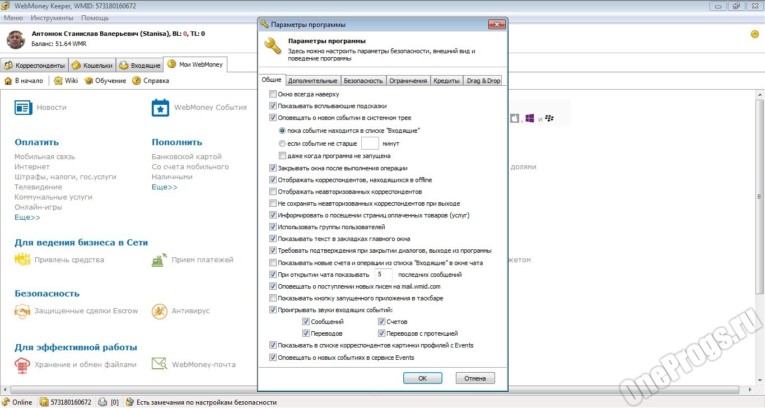
Task: Click the Online status icon
Action: point(5,402)
